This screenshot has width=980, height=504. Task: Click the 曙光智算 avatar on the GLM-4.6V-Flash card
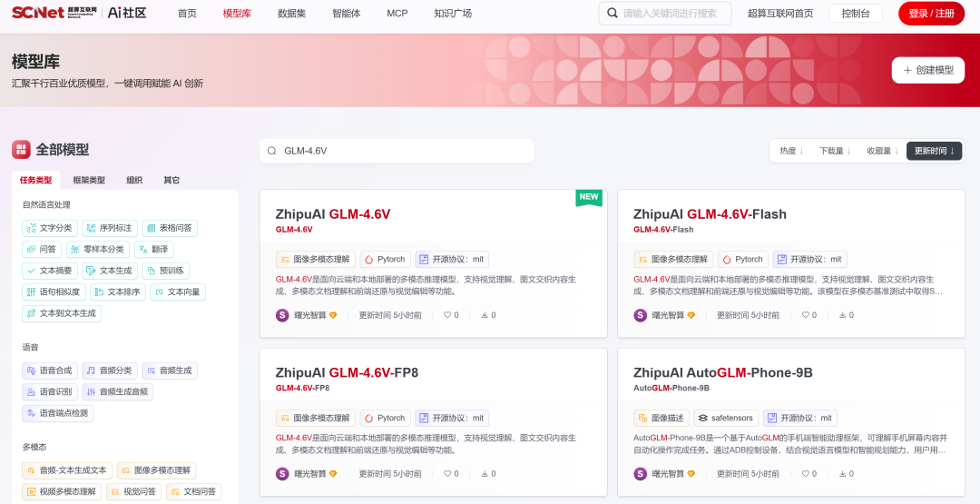[x=641, y=315]
